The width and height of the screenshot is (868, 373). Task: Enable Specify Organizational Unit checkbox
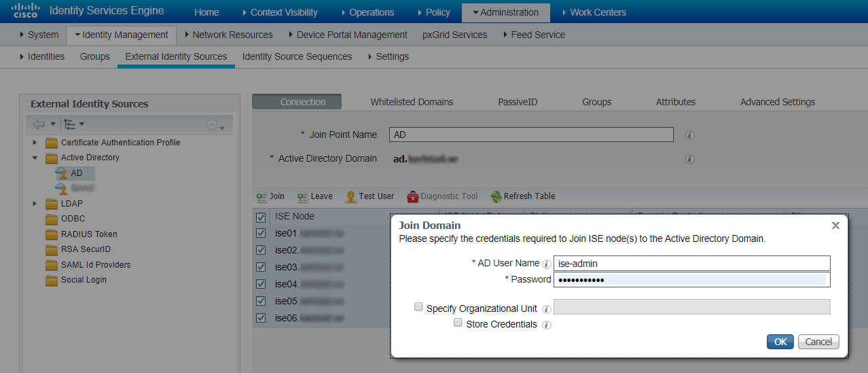pos(418,307)
